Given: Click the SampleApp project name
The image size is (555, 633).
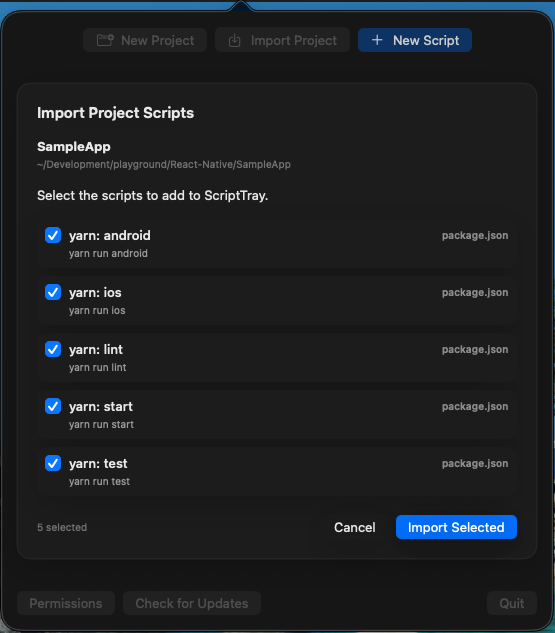Looking at the screenshot, I should coord(74,147).
